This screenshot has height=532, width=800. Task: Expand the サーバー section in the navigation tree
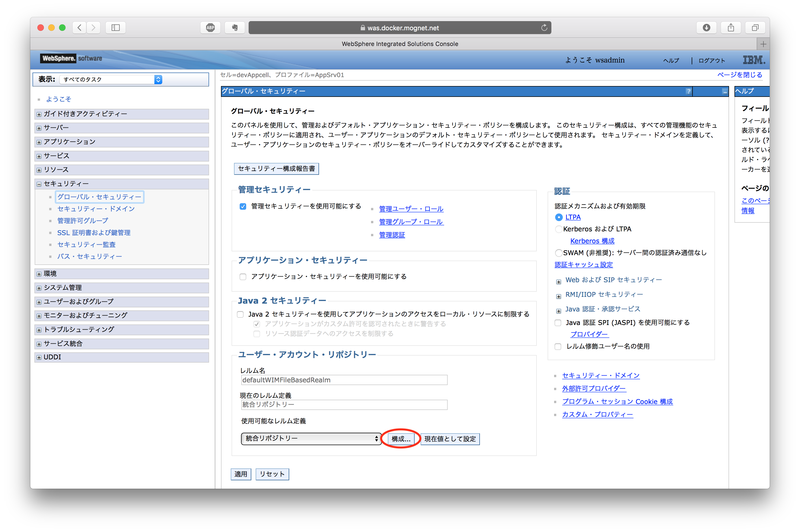[x=38, y=127]
